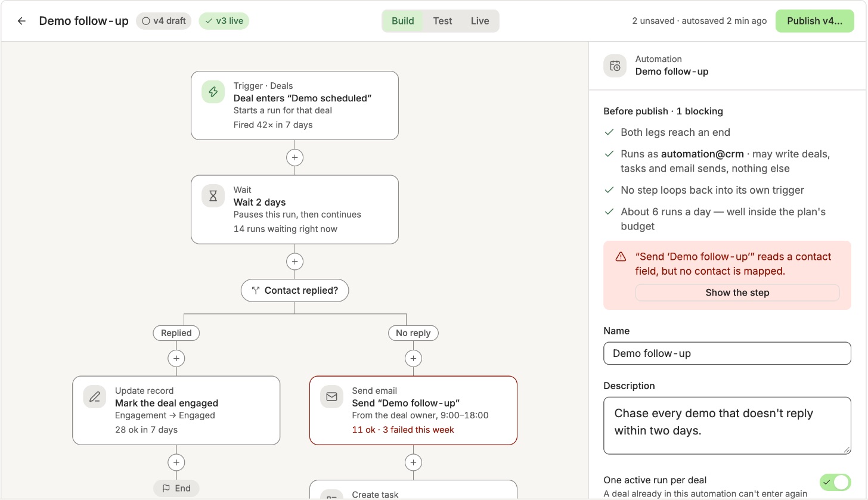The image size is (868, 500).
Task: Go back using the left arrow icon
Action: tap(21, 21)
